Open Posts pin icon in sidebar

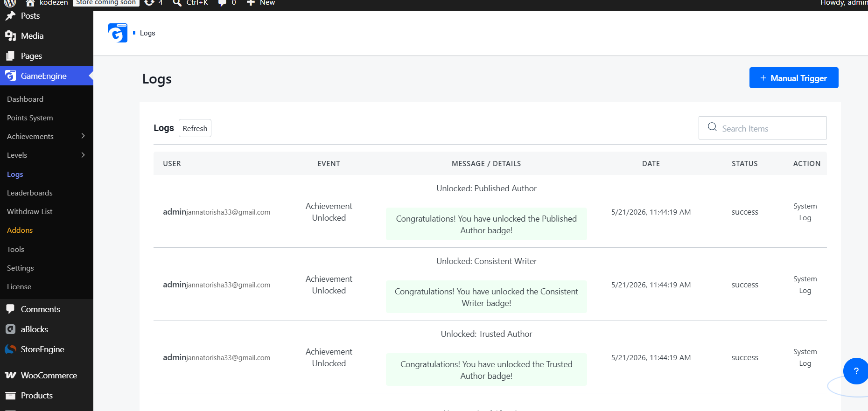click(x=10, y=16)
